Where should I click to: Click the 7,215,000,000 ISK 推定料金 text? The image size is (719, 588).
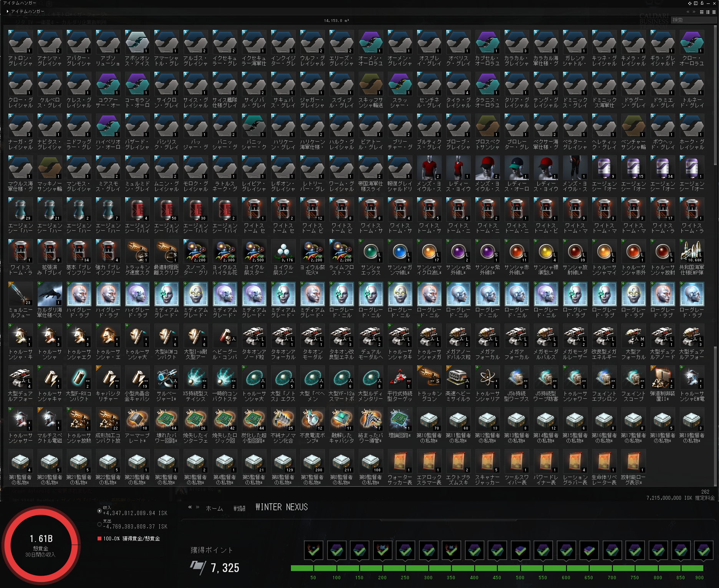(681, 498)
